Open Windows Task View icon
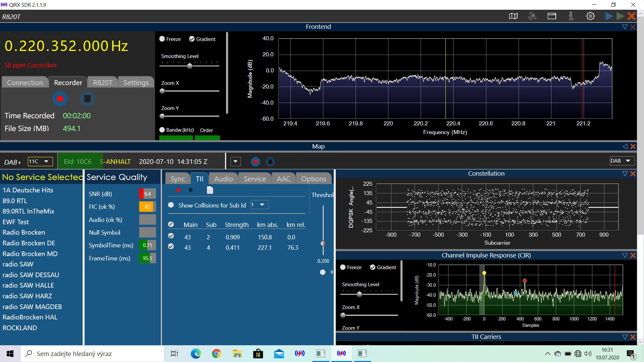This screenshot has width=644, height=362. coord(174,354)
